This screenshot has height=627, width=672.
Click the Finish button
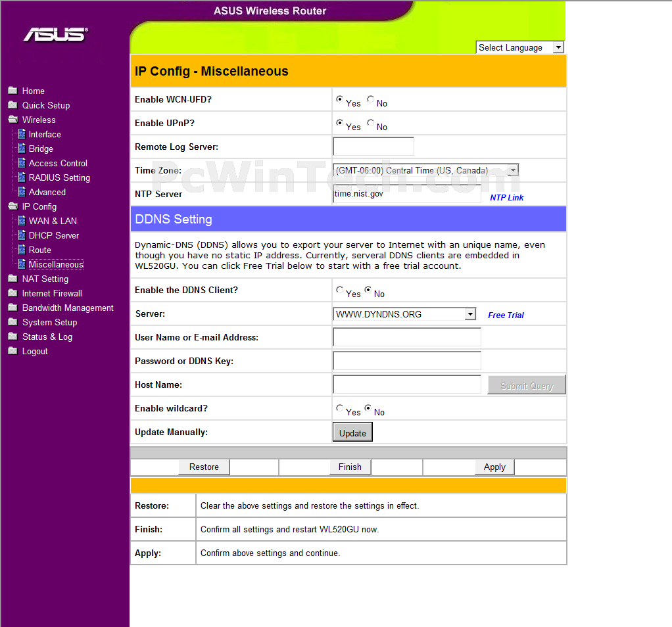point(350,467)
